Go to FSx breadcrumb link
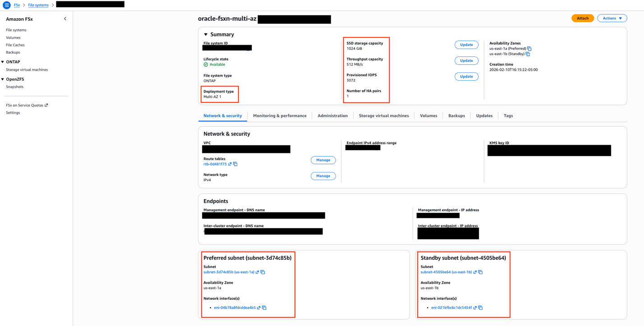 pos(17,5)
